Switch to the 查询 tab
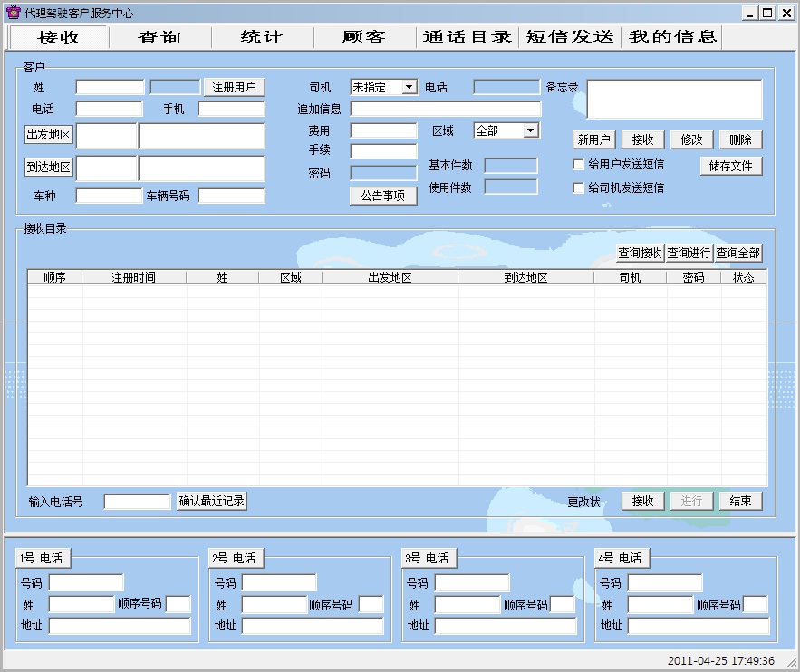This screenshot has width=800, height=672. point(159,37)
